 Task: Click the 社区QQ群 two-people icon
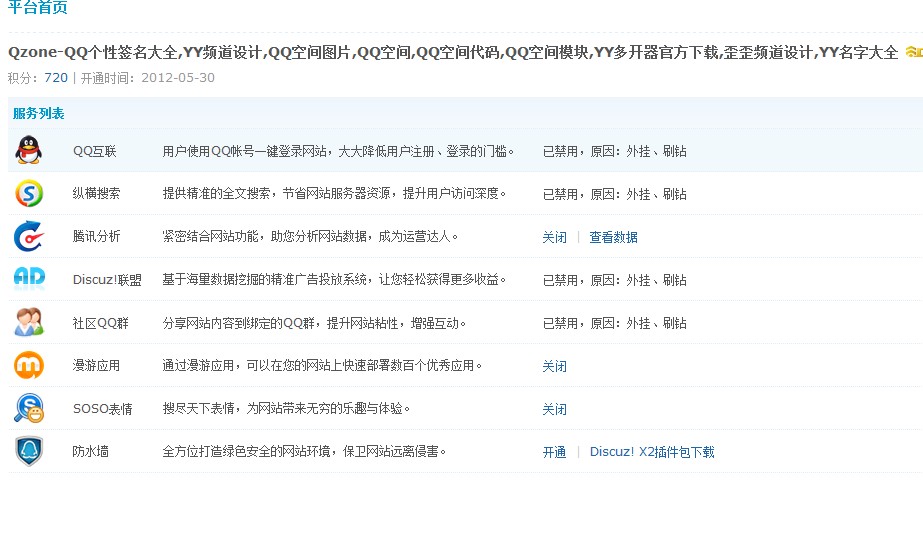click(29, 322)
